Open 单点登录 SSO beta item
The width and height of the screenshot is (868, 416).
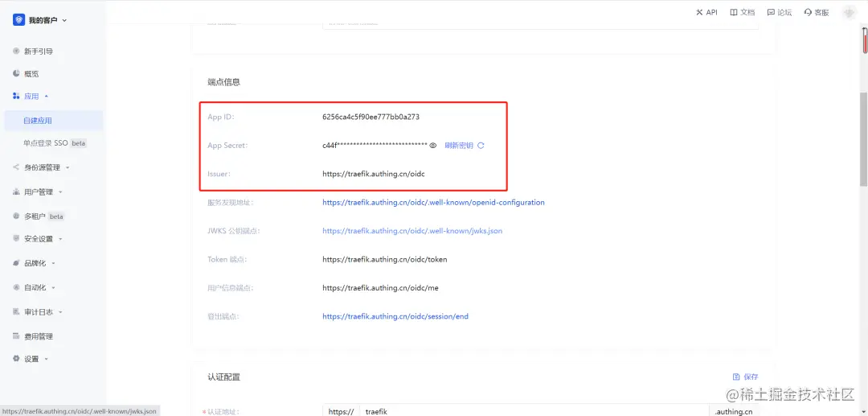click(54, 143)
